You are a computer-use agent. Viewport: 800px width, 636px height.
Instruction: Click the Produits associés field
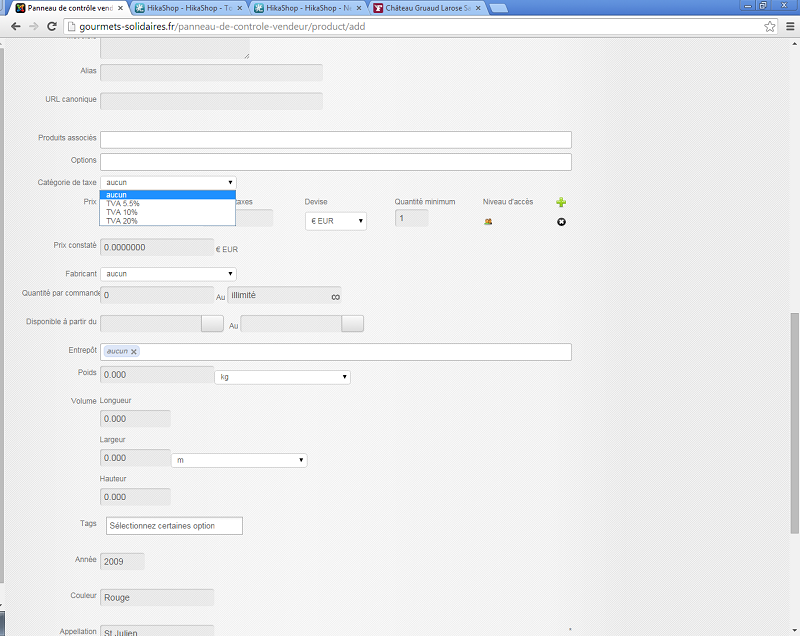[336, 140]
